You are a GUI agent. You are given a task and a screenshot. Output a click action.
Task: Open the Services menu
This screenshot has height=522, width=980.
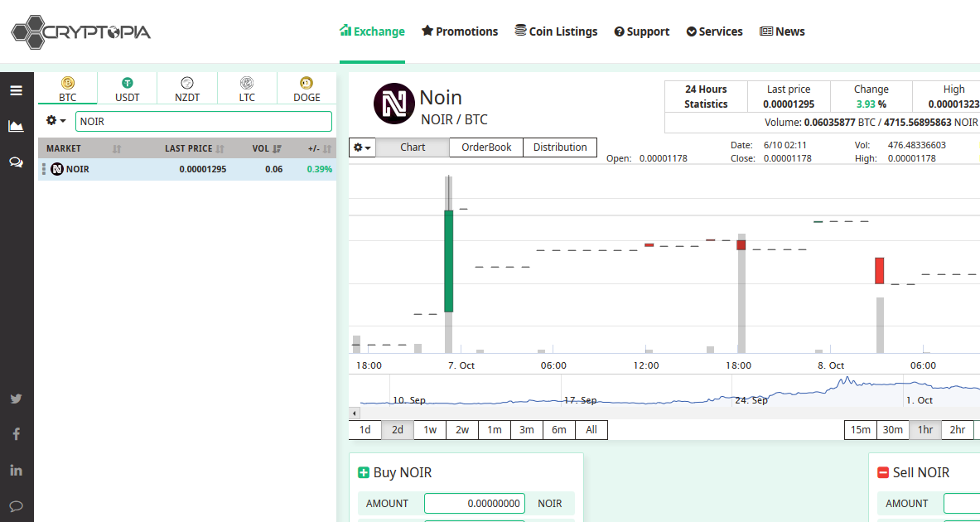(x=714, y=31)
